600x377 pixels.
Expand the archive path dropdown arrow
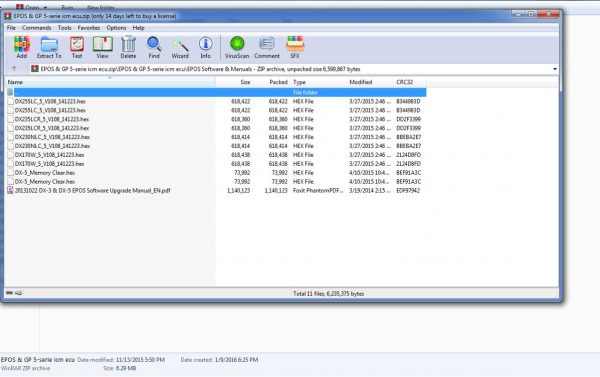pos(555,69)
